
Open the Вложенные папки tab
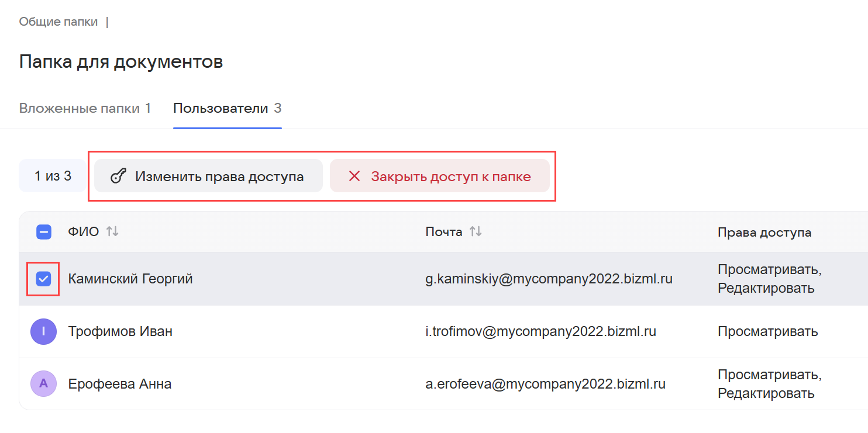pos(85,109)
